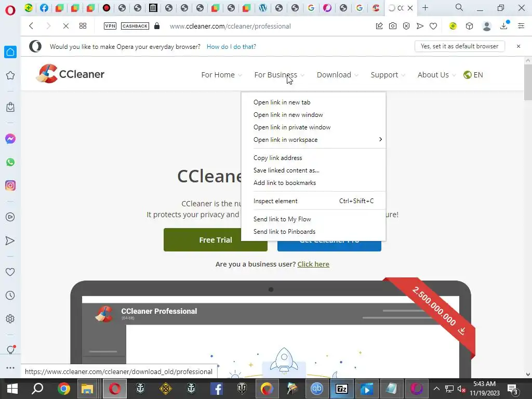Add page to bookmarks with heart icon
Screen dimensions: 532x399
point(433,26)
